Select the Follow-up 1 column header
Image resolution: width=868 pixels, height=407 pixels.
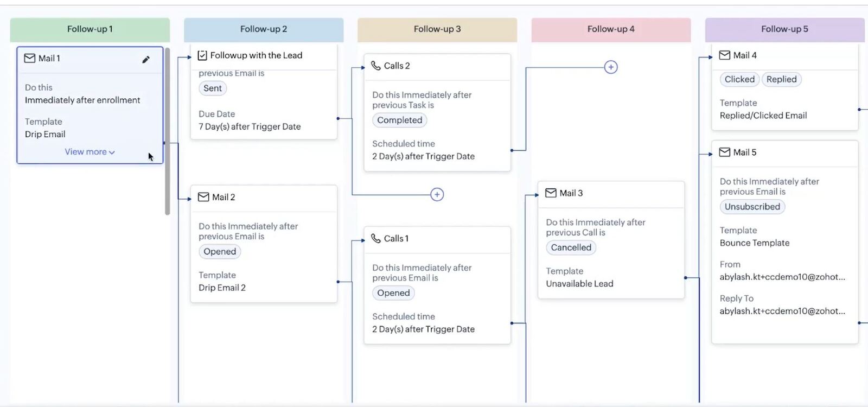[90, 29]
